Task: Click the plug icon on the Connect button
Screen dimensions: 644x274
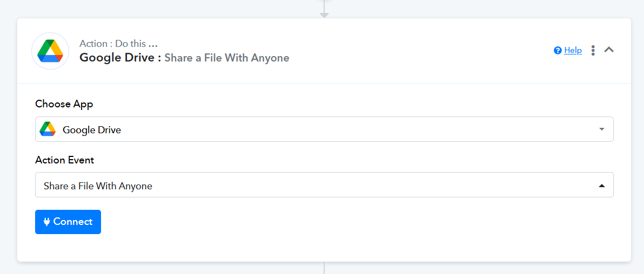Action: pos(47,222)
